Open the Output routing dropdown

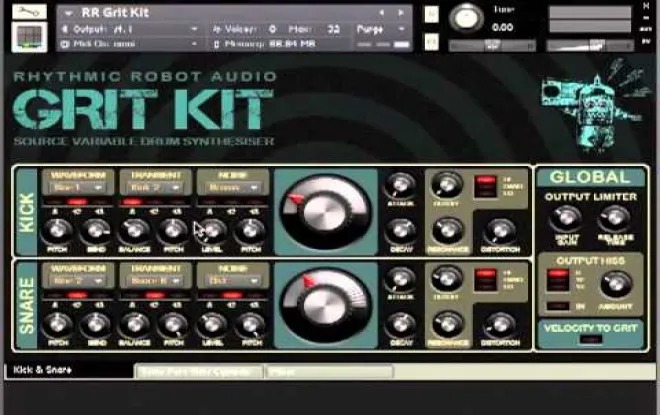pos(194,29)
